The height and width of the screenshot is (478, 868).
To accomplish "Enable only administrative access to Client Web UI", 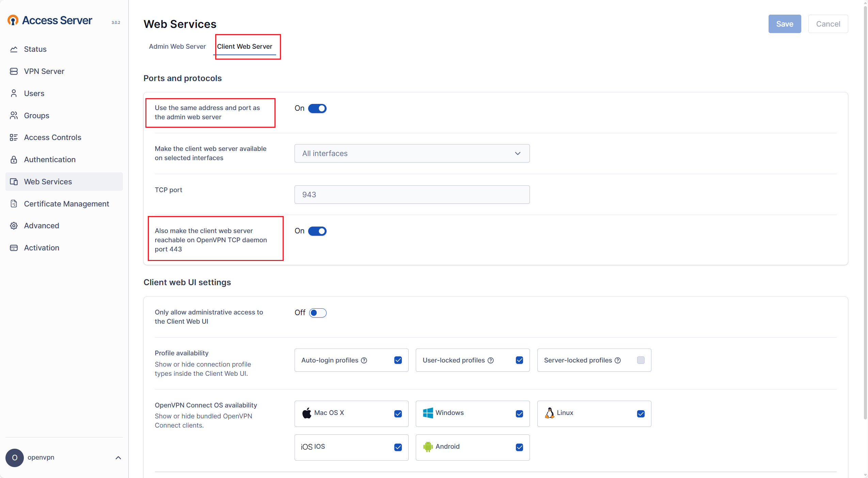I will click(x=318, y=313).
